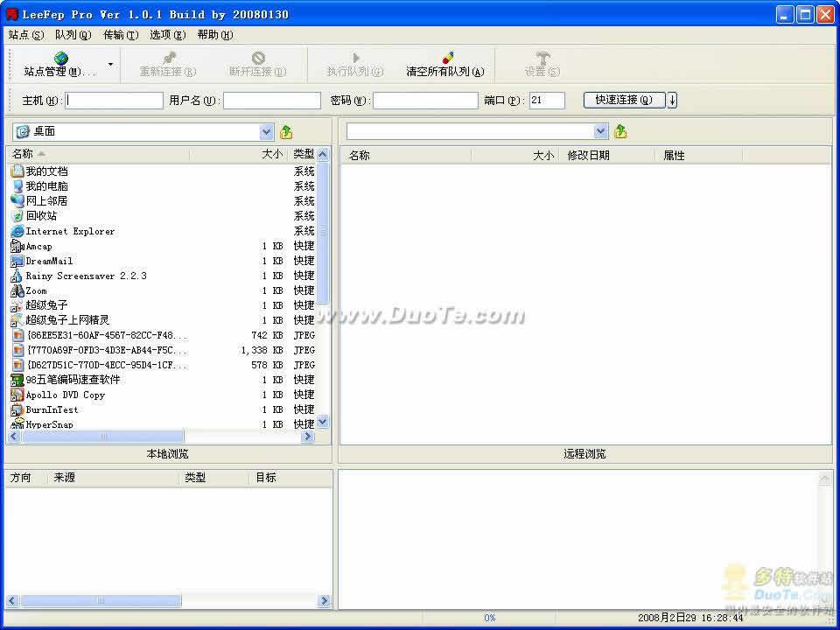Expand the arrow beside 快速连接 button

click(672, 100)
